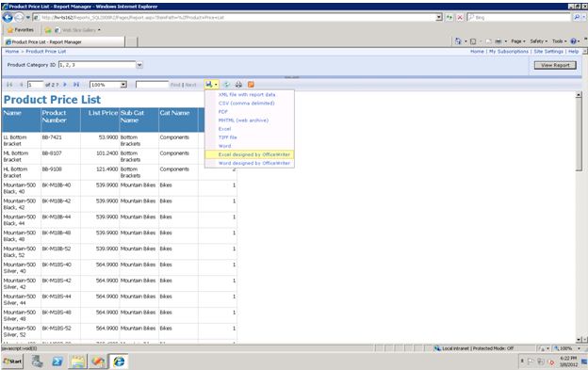Open the Safety menu dropdown
Viewport: 588px width, 370px height.
pyautogui.click(x=539, y=41)
